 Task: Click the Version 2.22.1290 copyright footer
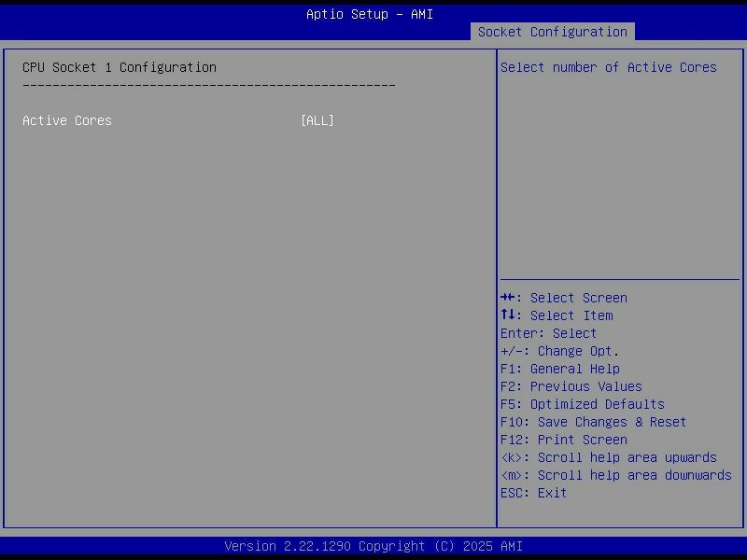coord(373,546)
